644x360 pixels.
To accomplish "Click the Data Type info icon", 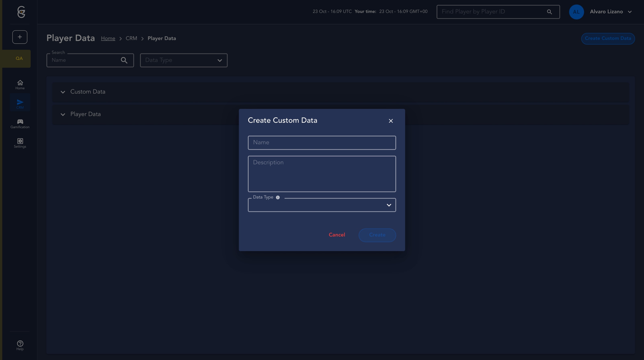I will 278,197.
